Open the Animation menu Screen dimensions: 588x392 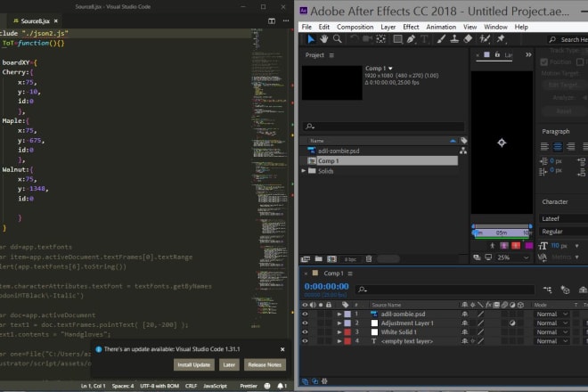pyautogui.click(x=441, y=27)
